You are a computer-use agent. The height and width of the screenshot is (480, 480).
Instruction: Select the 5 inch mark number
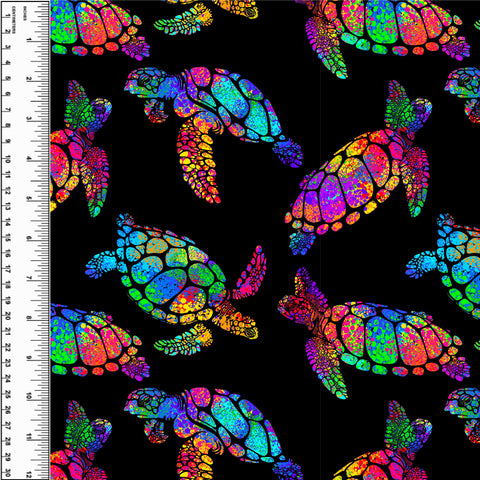click(29, 199)
